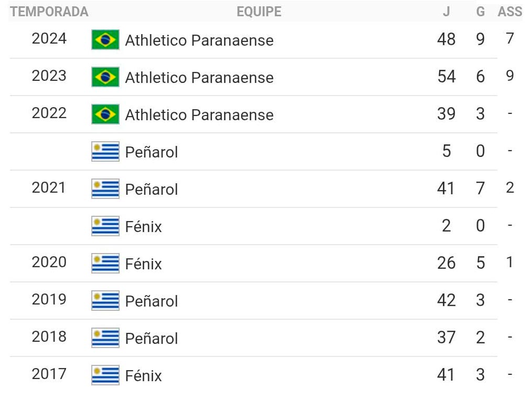
Task: Click the Uruguay flag in 2020 Fénix row
Action: (x=105, y=264)
